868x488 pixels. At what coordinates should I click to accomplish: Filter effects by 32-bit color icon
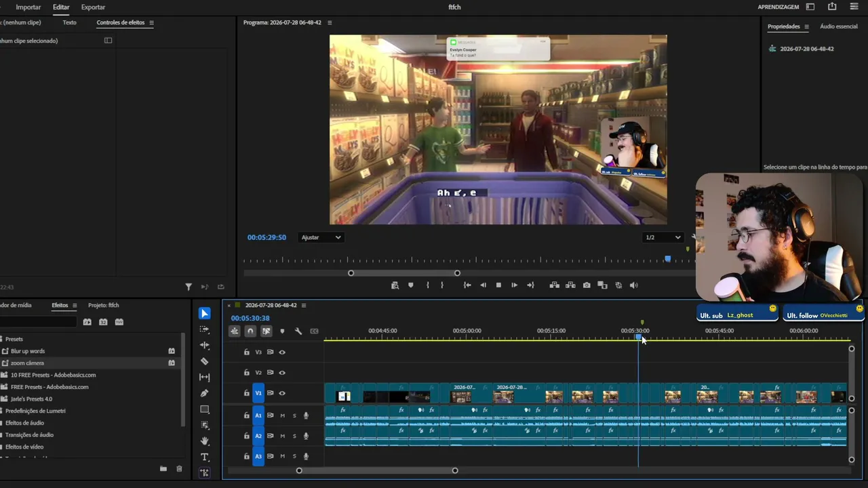103,322
